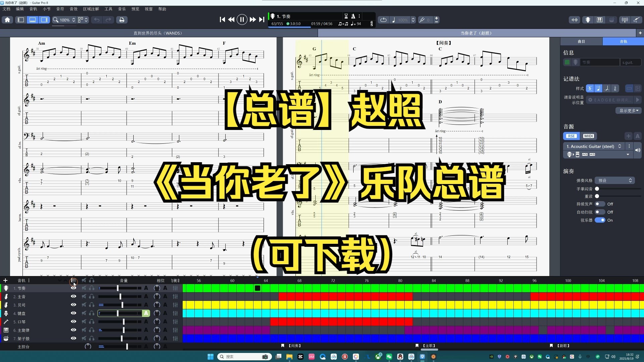This screenshot has width=644, height=362.
Task: Open the Windows Start menu
Action: pos(211,357)
